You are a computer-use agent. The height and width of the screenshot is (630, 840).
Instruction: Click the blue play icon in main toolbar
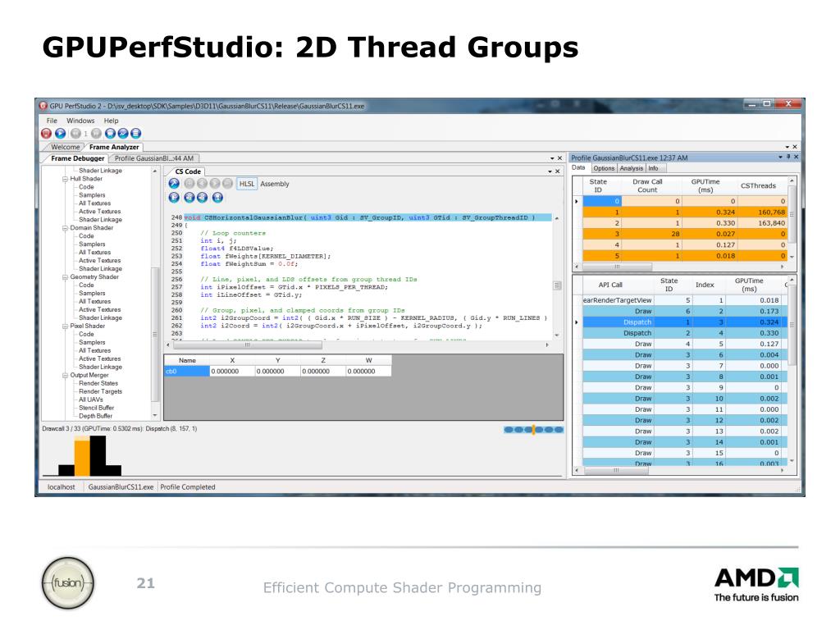point(60,134)
